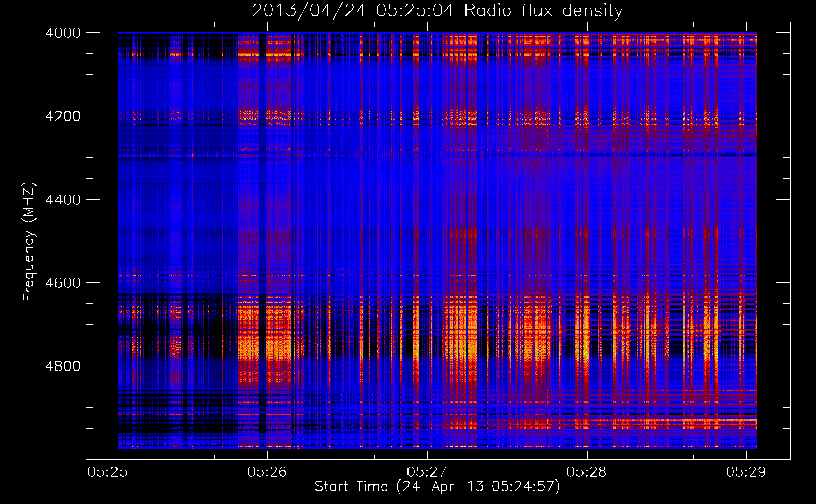Viewport: 816px width, 504px height.
Task: Select the 4600 frequency axis label
Action: click(63, 283)
